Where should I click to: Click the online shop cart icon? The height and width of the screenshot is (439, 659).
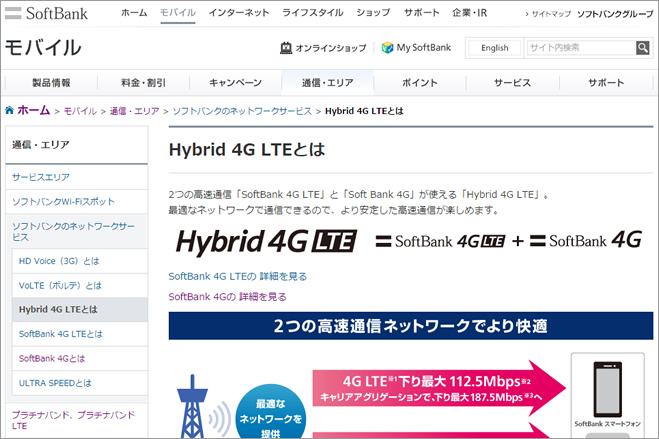point(286,48)
